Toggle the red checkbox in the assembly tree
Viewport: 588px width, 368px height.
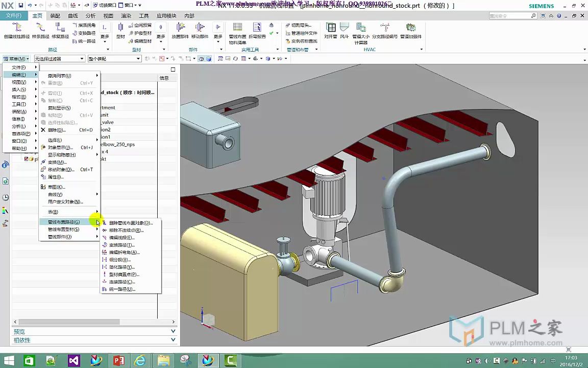tap(27, 159)
